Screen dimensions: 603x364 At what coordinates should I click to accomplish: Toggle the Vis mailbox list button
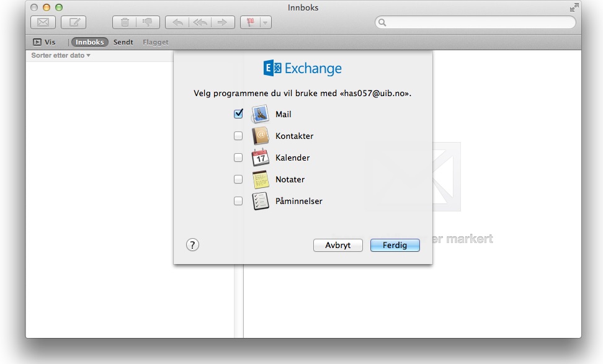coord(43,42)
